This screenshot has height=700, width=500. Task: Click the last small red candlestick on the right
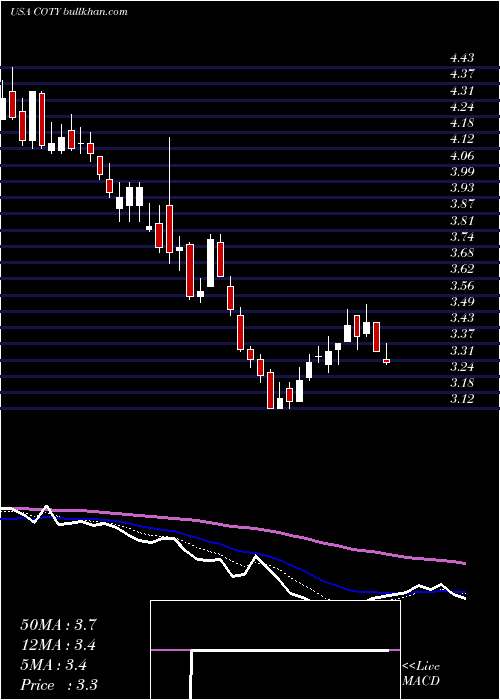387,361
